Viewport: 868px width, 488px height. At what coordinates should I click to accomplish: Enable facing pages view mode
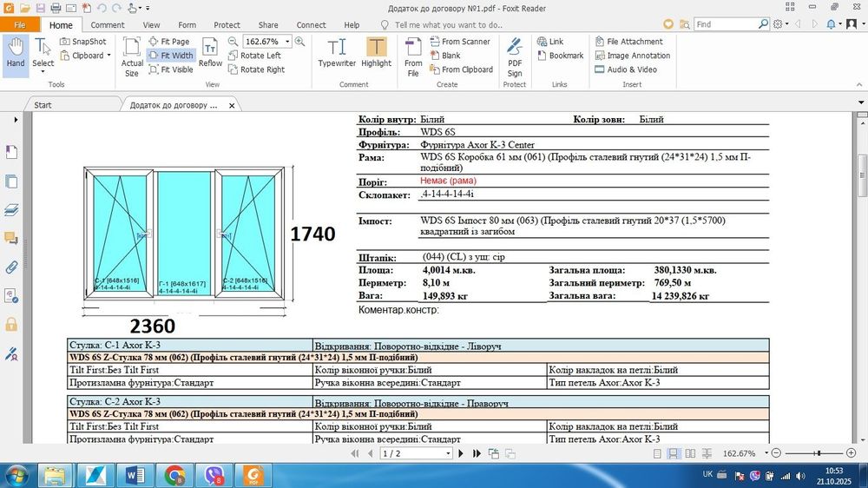[690, 453]
